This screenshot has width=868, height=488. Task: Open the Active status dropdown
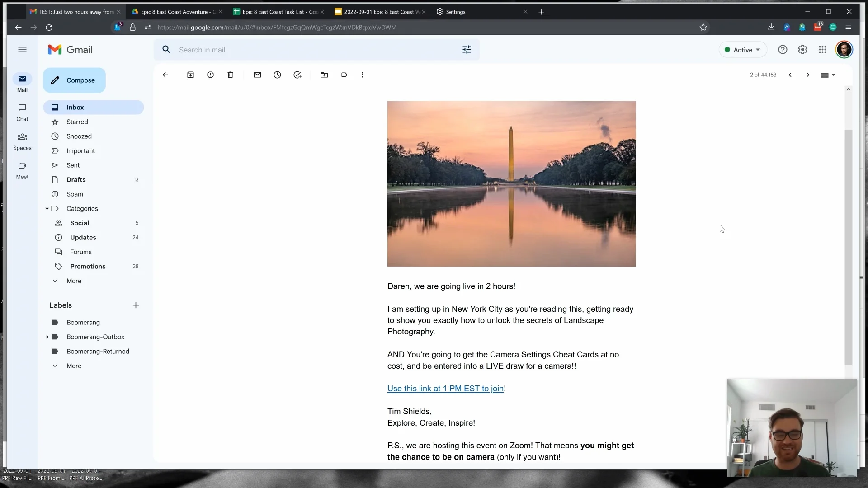pos(742,50)
